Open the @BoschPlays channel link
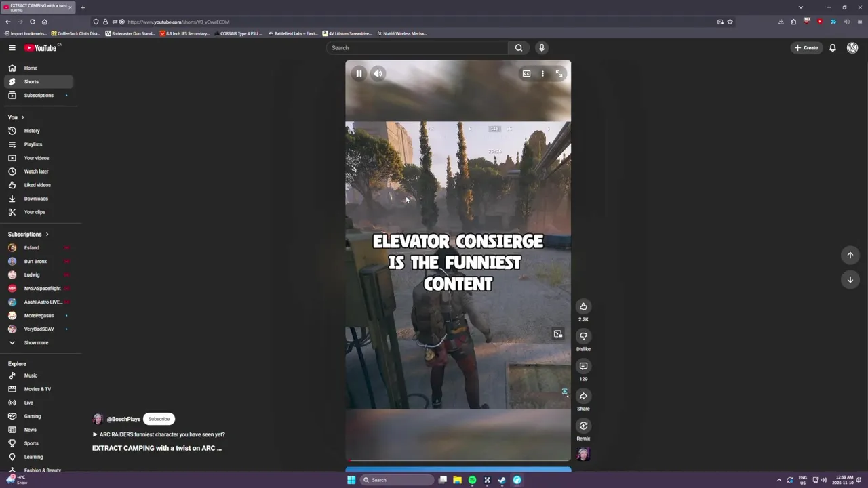 pos(123,419)
